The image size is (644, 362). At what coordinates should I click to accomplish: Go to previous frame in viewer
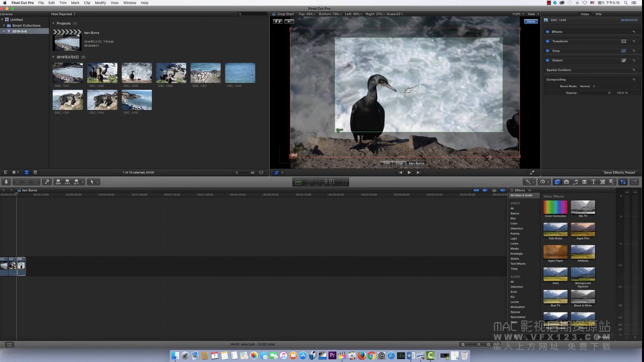pos(400,173)
